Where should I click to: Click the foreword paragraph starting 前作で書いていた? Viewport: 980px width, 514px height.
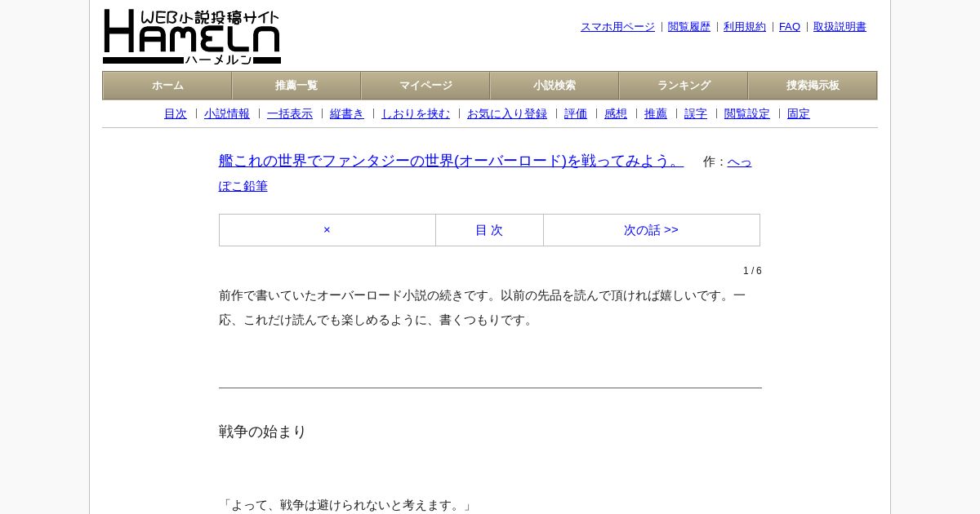[x=482, y=308]
